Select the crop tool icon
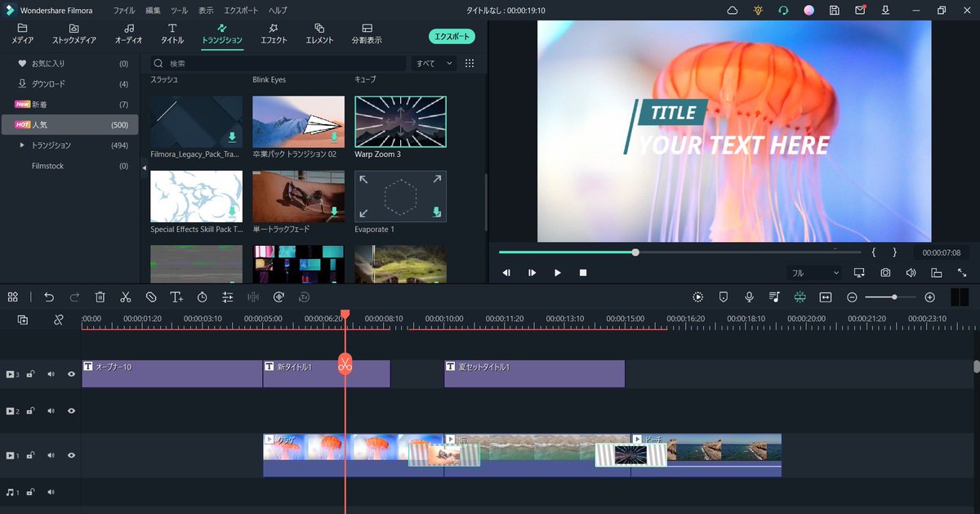This screenshot has width=980, height=514. pyautogui.click(x=151, y=297)
